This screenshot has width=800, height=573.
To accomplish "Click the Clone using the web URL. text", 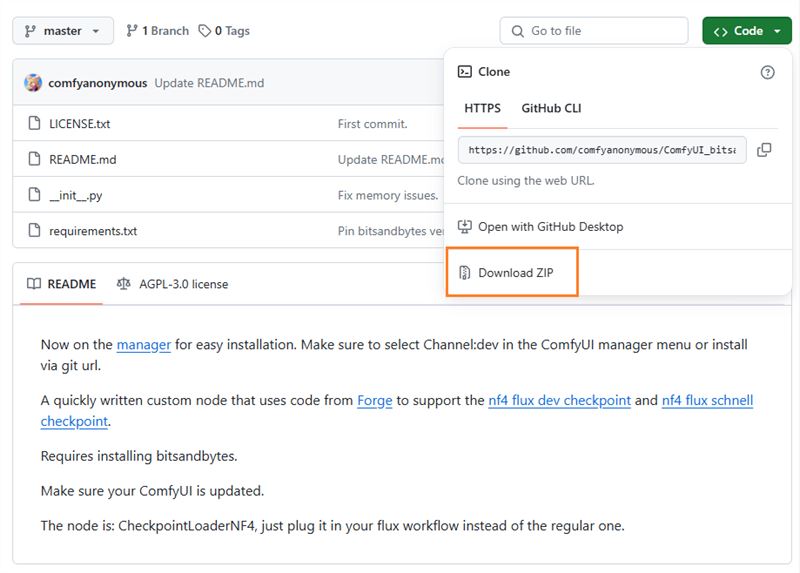I will point(526,181).
